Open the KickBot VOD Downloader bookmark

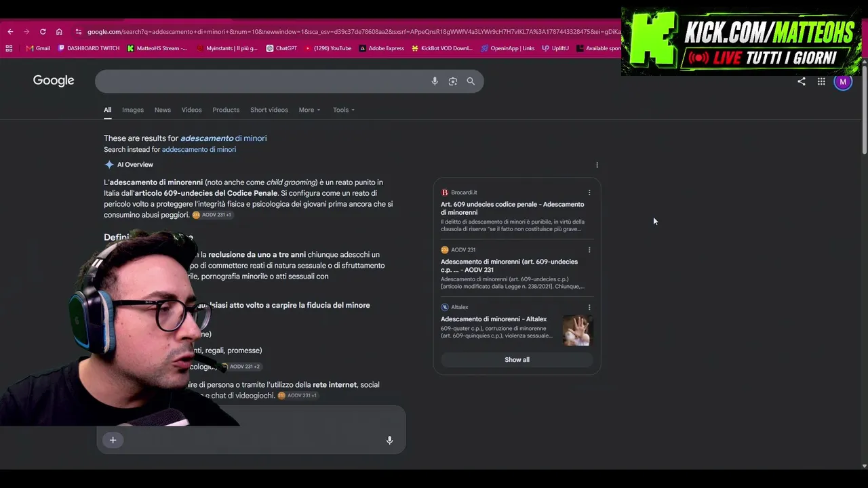click(442, 48)
